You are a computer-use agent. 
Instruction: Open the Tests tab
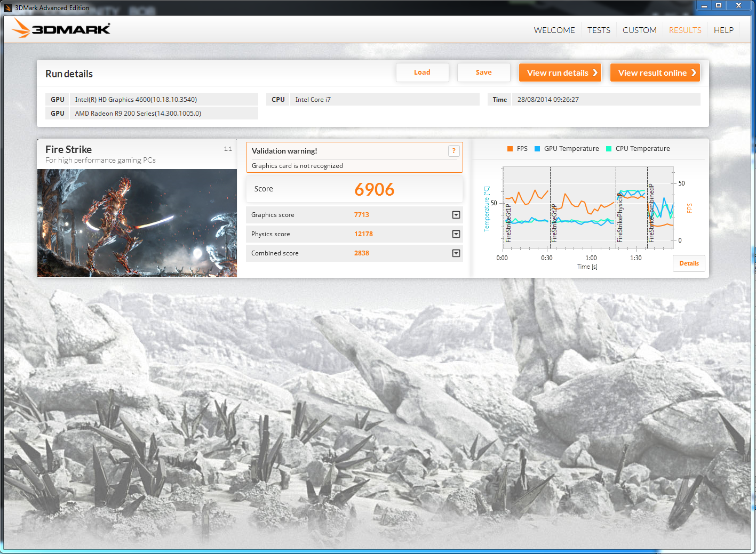click(599, 30)
